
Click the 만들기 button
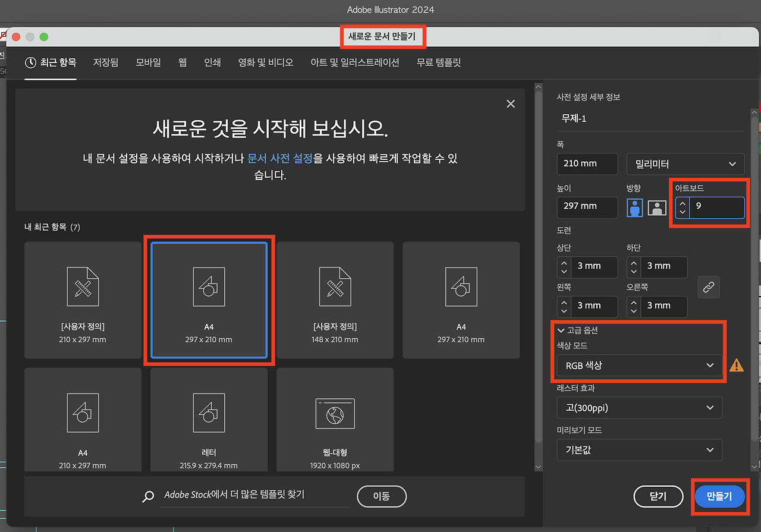point(719,497)
